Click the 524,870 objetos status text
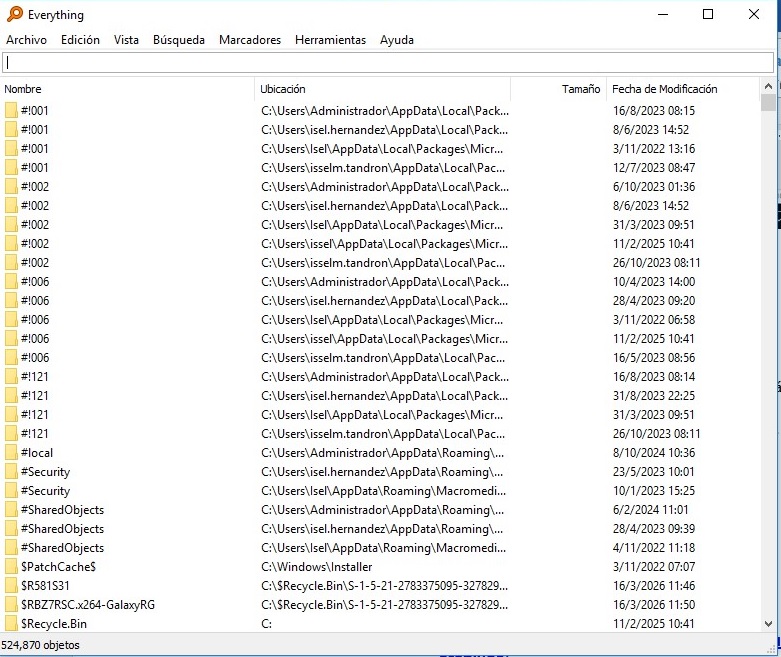The image size is (781, 657). (40, 645)
